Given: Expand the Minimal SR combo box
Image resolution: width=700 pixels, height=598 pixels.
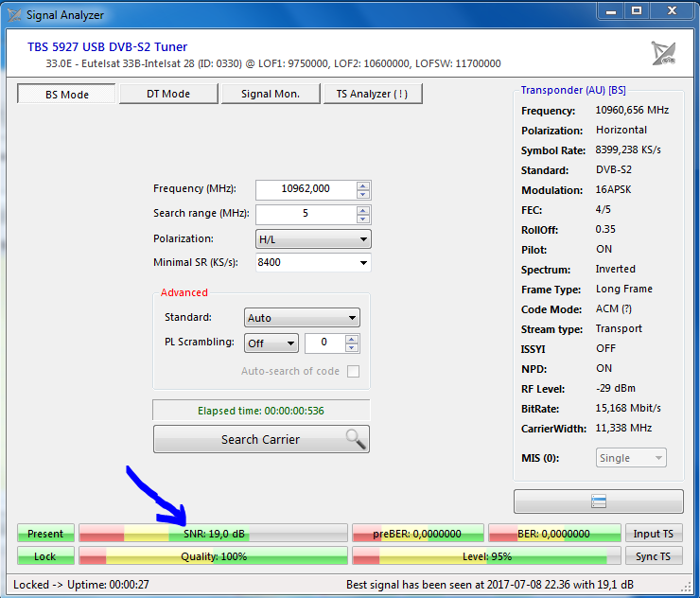Looking at the screenshot, I should (x=363, y=262).
